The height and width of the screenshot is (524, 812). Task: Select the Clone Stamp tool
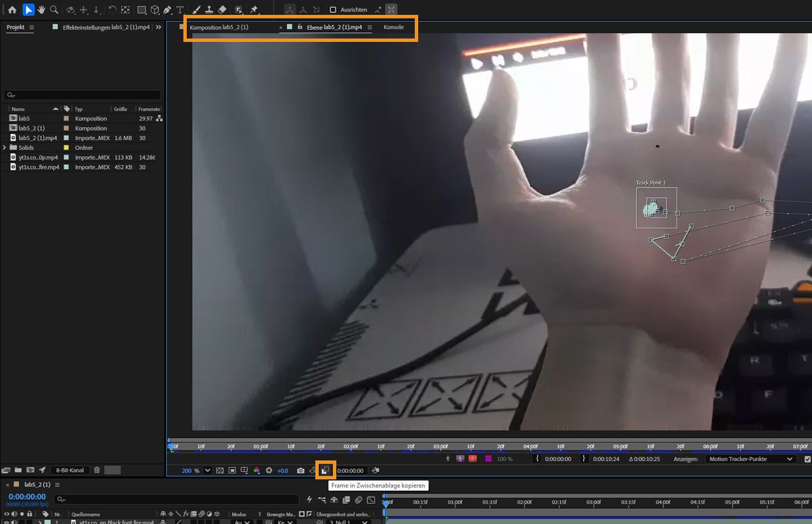(x=209, y=10)
